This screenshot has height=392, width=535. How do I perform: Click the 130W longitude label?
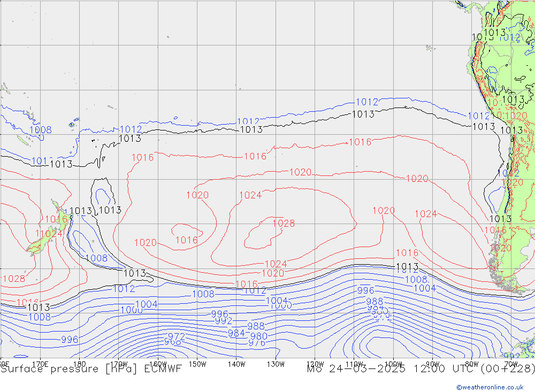click(276, 364)
